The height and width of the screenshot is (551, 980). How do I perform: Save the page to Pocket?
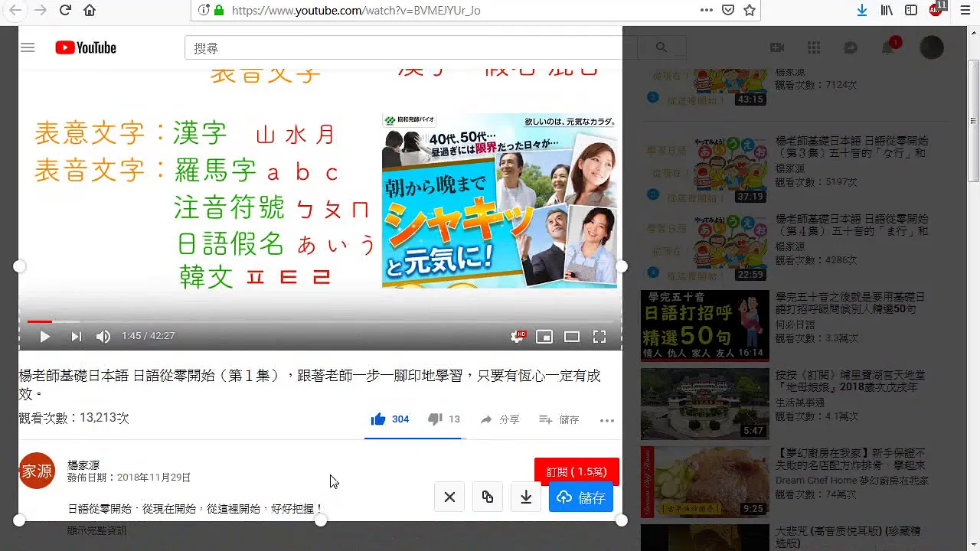pyautogui.click(x=728, y=10)
